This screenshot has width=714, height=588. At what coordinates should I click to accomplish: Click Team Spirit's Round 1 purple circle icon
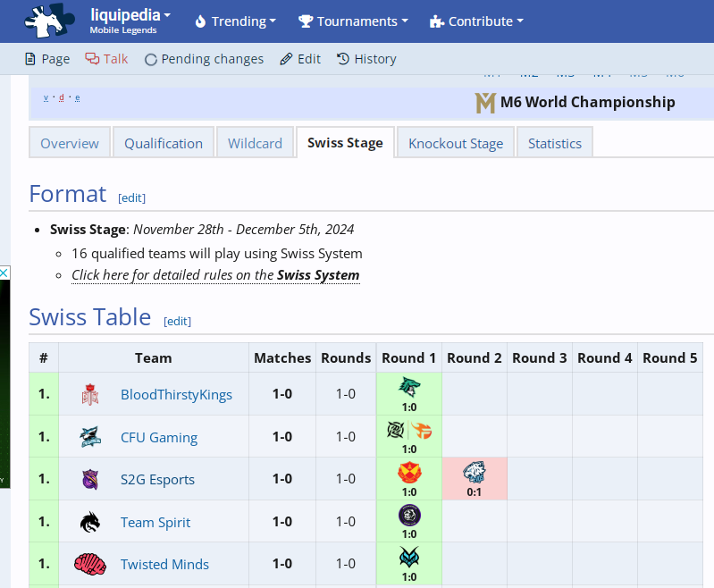coord(409,516)
